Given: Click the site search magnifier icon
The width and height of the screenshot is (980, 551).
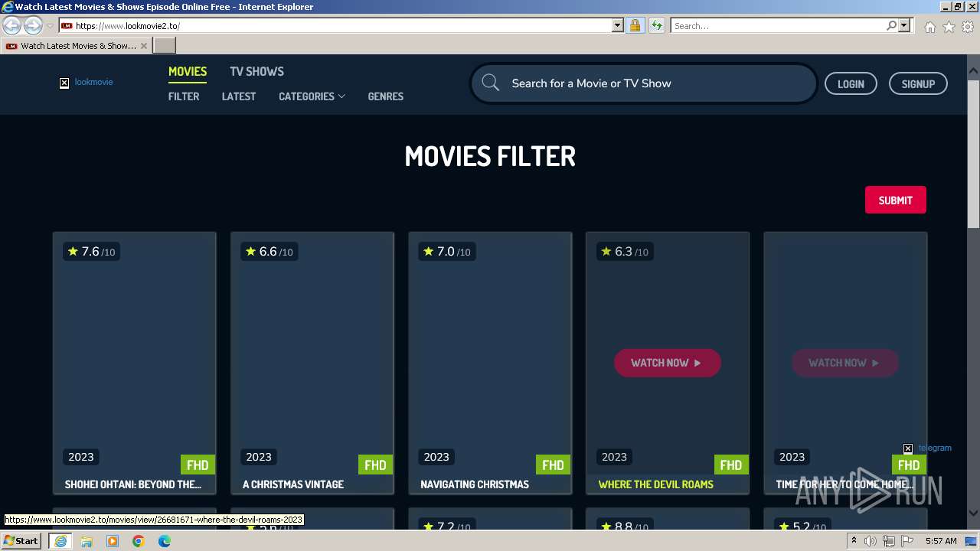Looking at the screenshot, I should tap(491, 83).
